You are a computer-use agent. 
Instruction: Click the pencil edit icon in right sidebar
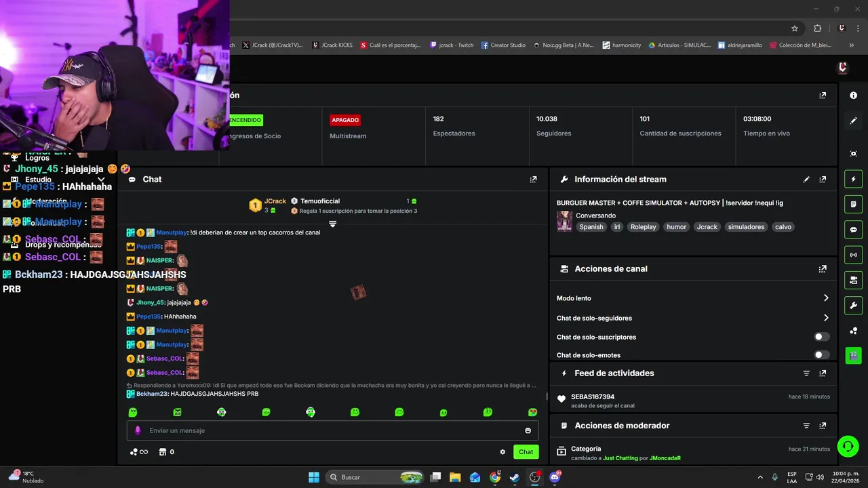coord(853,121)
